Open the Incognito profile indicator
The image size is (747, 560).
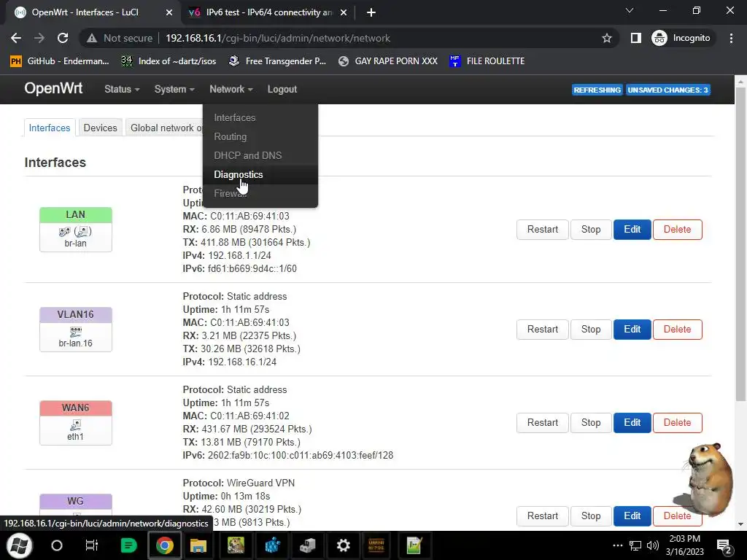coord(681,38)
